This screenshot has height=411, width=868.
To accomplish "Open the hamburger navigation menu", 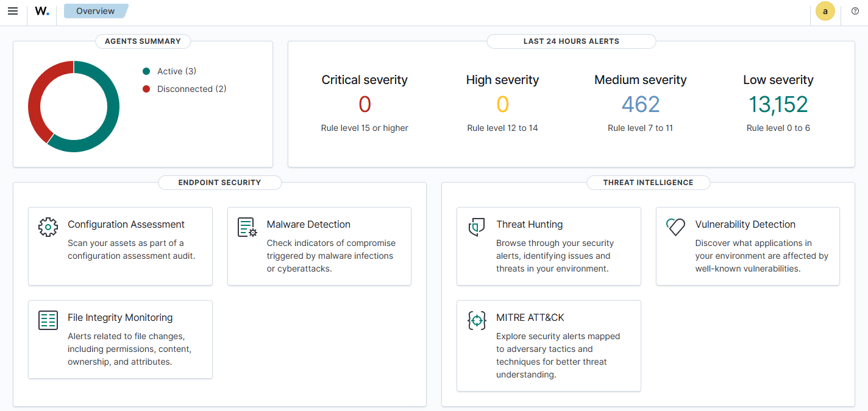I will (x=13, y=11).
